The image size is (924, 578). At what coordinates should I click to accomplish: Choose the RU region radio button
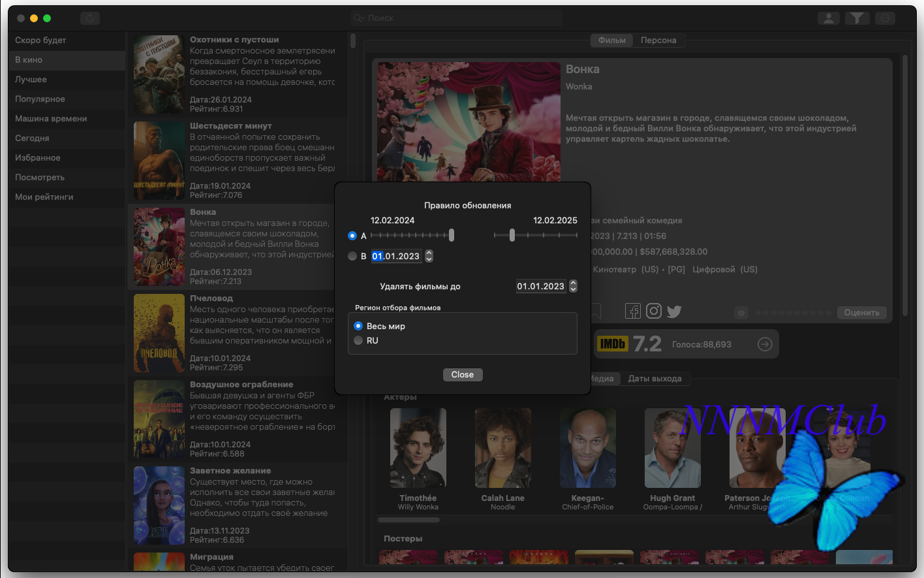(x=358, y=340)
